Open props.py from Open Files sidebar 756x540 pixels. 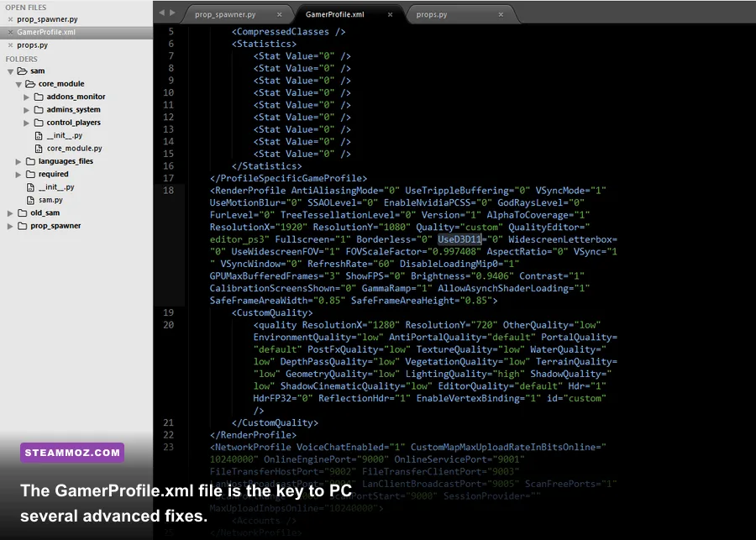click(x=32, y=45)
